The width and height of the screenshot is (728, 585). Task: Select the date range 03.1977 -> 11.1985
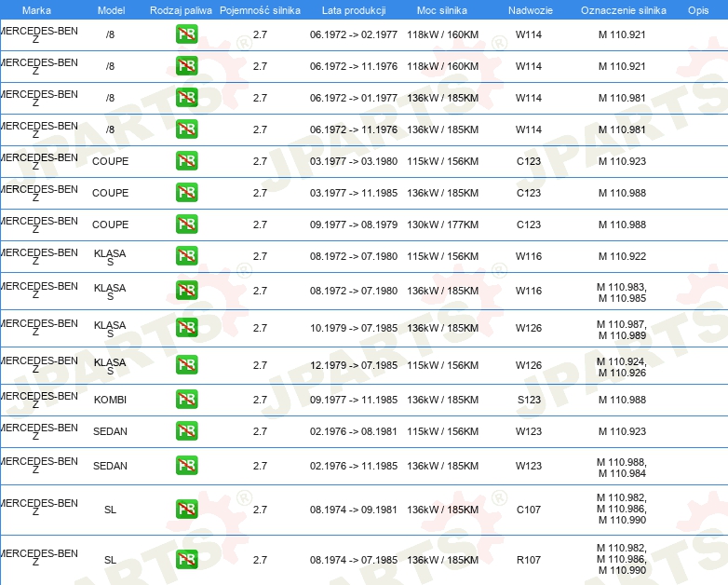(x=354, y=193)
